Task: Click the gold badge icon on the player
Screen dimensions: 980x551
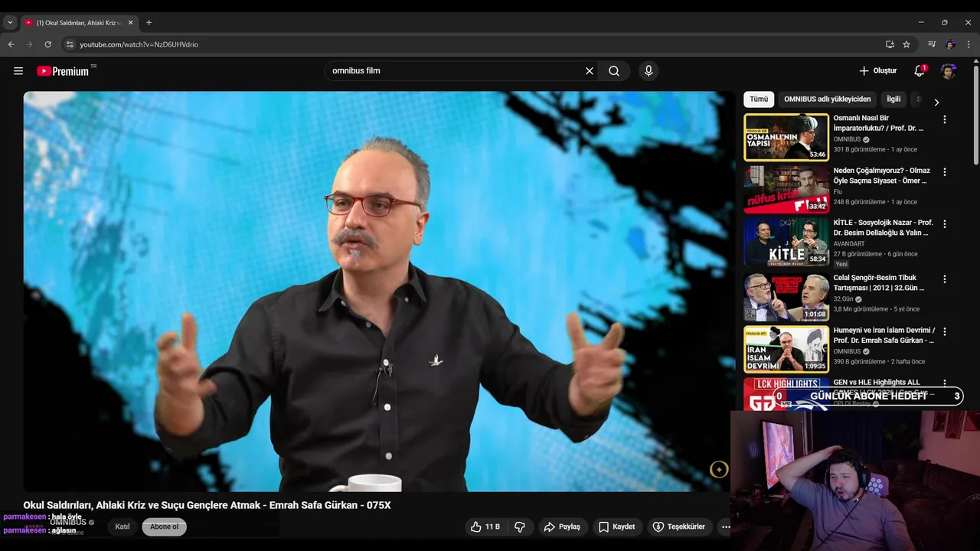Action: (x=719, y=470)
